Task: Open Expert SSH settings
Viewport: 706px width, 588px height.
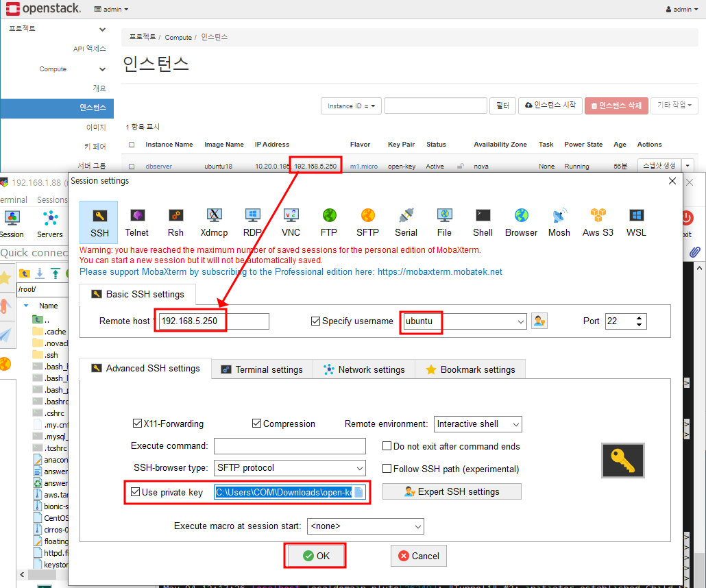Action: (452, 491)
